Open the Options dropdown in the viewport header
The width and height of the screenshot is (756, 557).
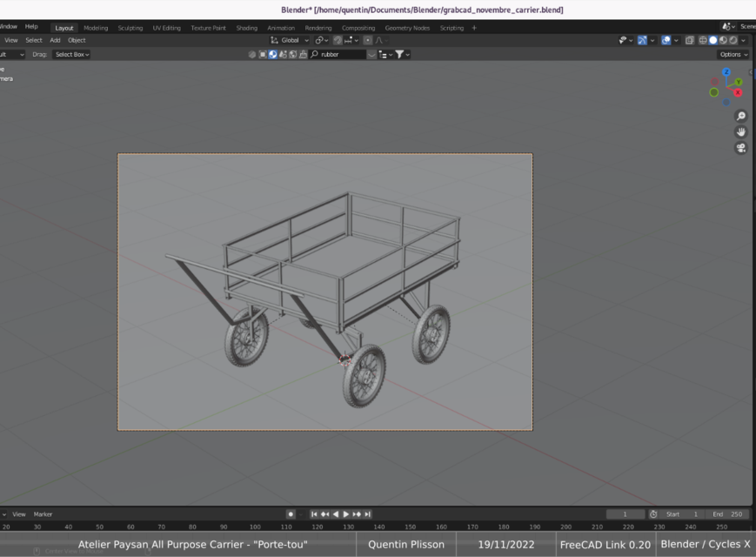(x=733, y=54)
